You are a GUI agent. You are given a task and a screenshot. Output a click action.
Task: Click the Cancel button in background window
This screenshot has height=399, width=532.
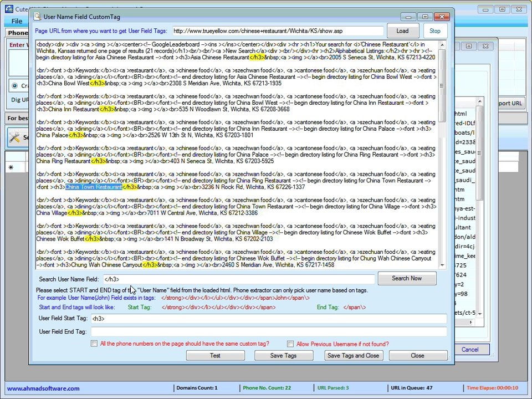[470, 350]
